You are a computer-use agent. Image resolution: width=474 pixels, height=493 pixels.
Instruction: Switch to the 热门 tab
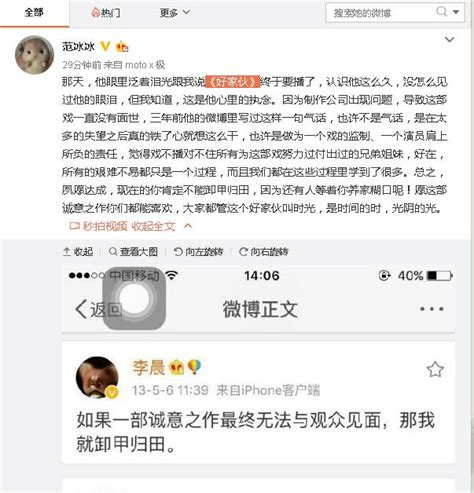tap(106, 13)
